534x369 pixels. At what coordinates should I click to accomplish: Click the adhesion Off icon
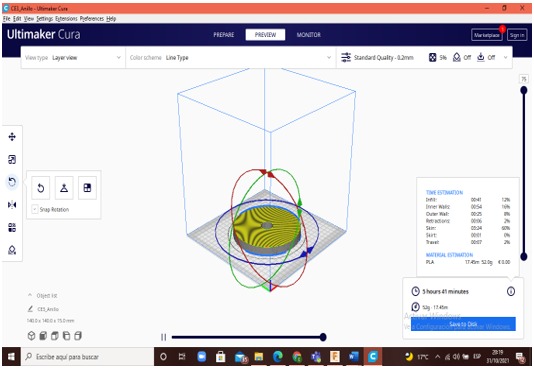pos(481,57)
